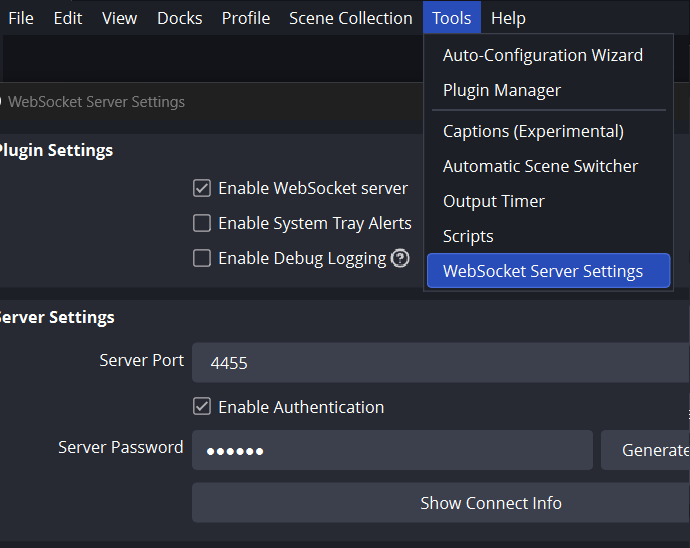690x548 pixels.
Task: Open Plugin Manager from Tools menu
Action: click(x=548, y=90)
